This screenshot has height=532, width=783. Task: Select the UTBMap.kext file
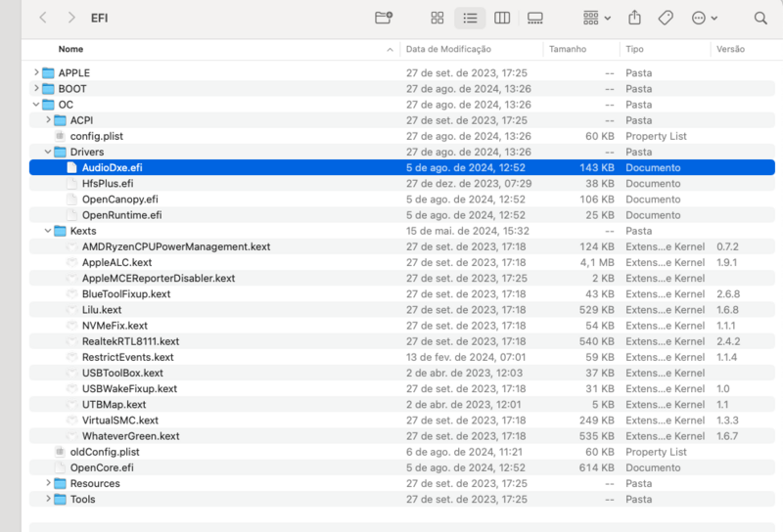pyautogui.click(x=114, y=405)
